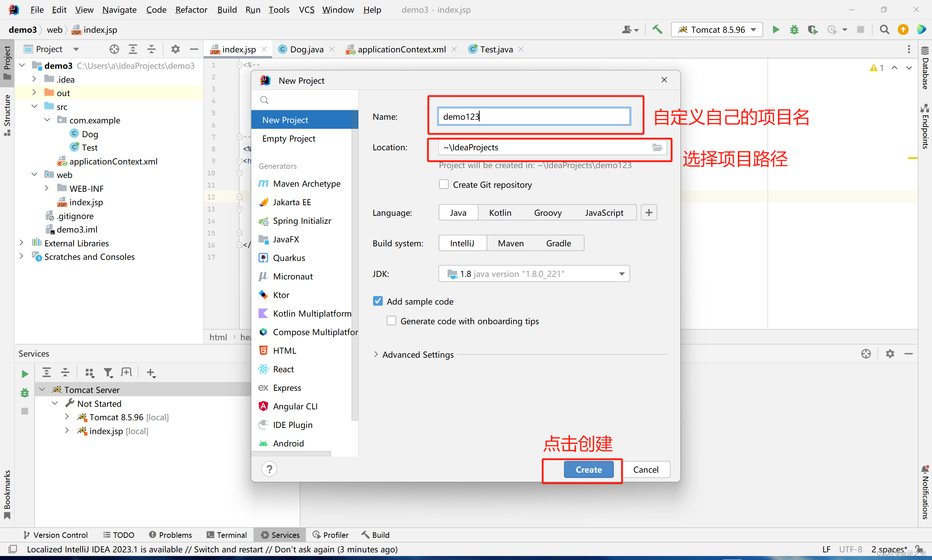Click the project Name input field
This screenshot has height=560, width=932.
[x=532, y=117]
